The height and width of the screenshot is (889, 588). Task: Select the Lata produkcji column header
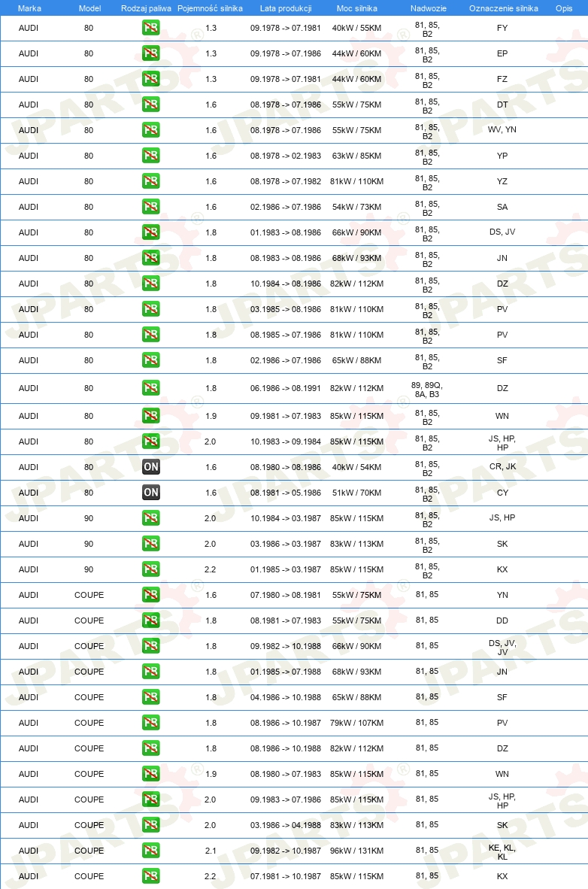(286, 8)
